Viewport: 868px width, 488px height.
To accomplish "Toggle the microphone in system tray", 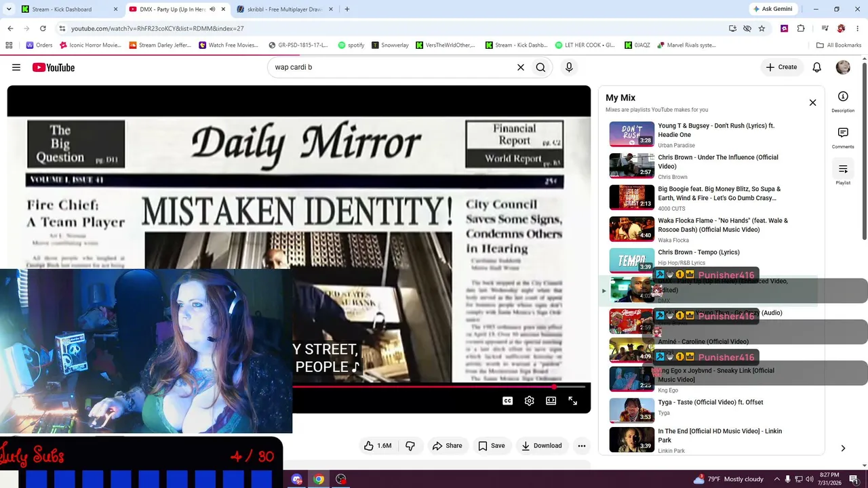I will [x=787, y=479].
